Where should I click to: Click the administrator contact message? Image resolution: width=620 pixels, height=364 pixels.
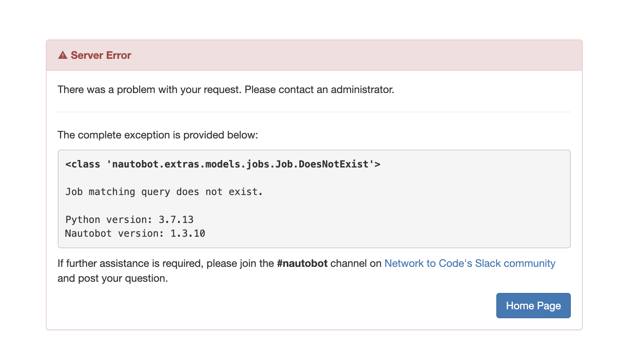(x=225, y=89)
